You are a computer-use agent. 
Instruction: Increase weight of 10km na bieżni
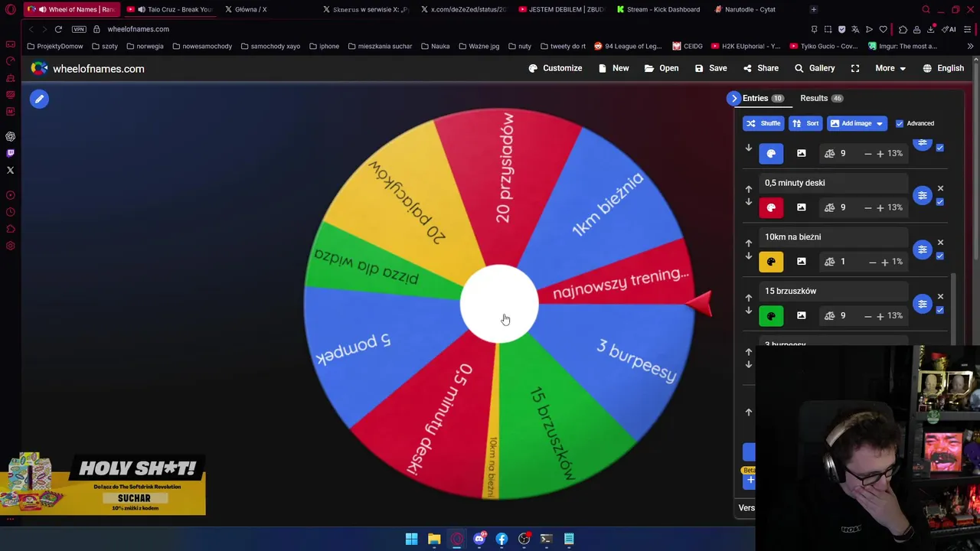point(884,262)
